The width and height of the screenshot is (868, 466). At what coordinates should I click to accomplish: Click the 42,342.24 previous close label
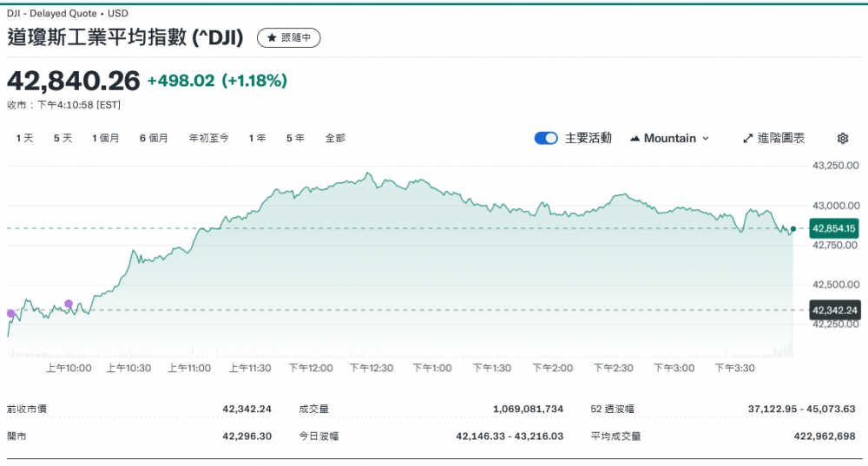[x=833, y=310]
